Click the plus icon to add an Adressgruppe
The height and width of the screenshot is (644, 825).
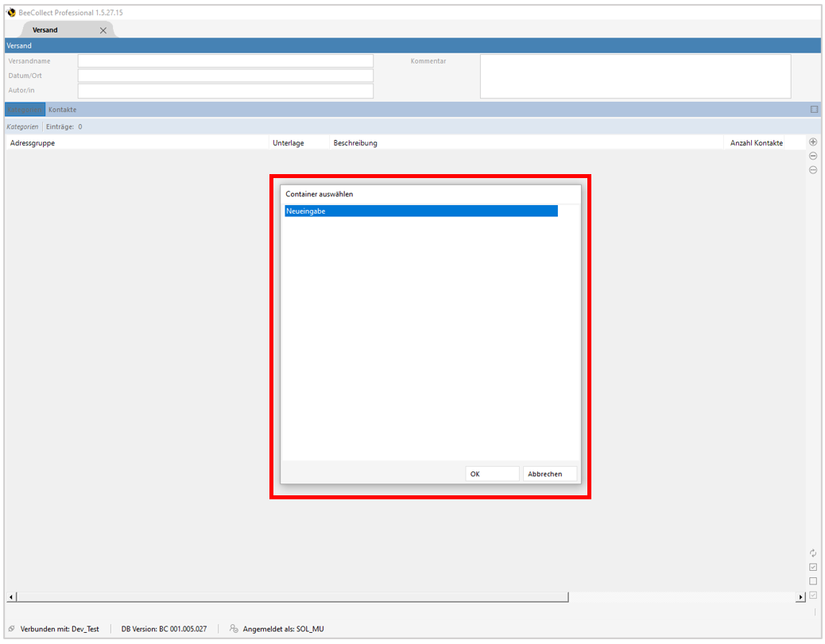812,142
